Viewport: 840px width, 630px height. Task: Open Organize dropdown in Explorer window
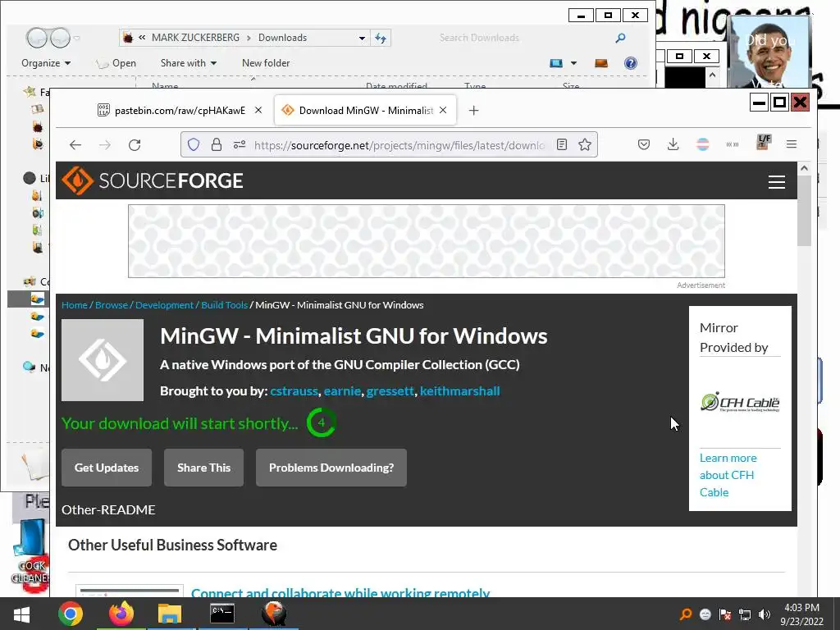click(x=46, y=63)
